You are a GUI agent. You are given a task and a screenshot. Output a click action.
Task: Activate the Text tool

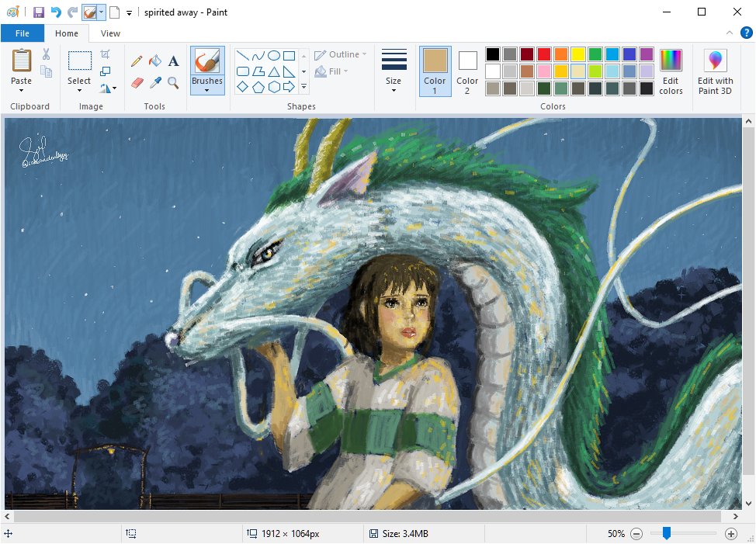click(x=174, y=61)
